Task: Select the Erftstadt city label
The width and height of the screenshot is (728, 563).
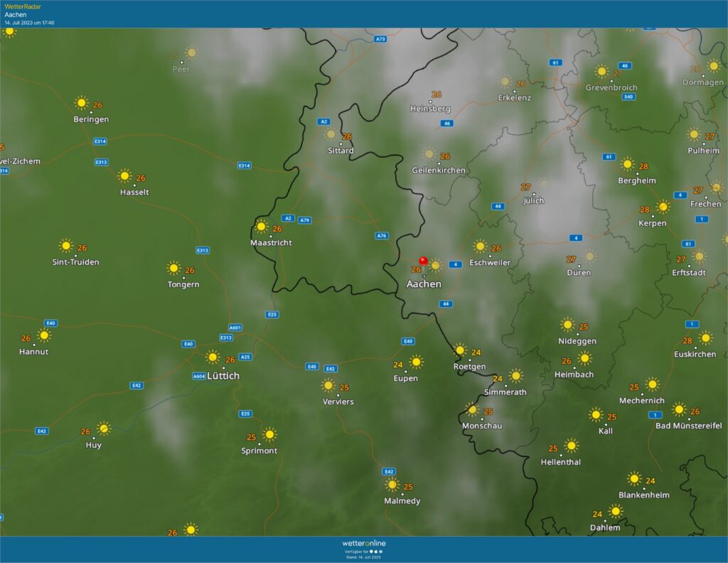Action: [x=689, y=272]
